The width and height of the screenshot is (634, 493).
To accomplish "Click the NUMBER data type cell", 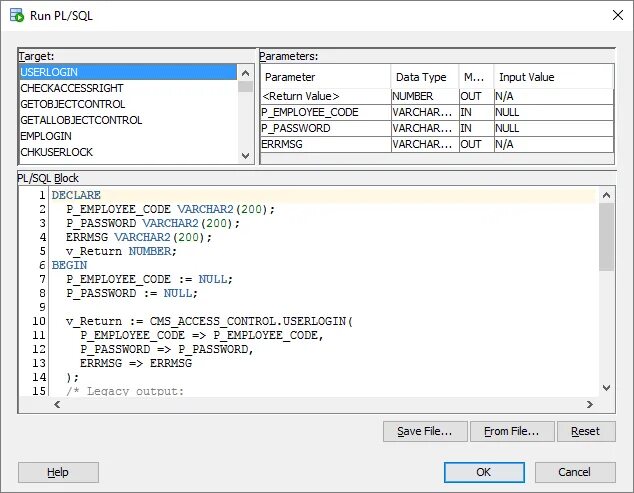I will coord(425,96).
